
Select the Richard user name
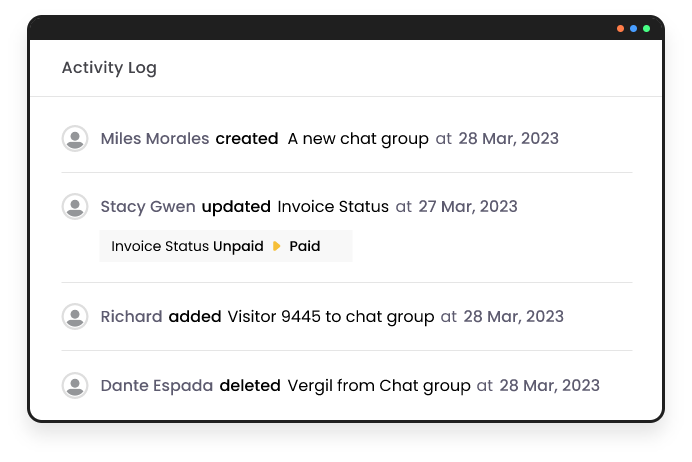(131, 317)
